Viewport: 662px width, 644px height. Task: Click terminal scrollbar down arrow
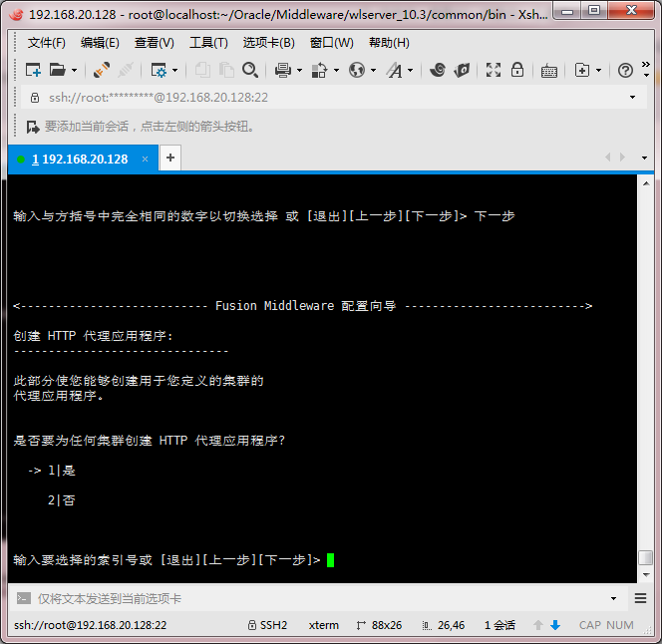click(646, 575)
